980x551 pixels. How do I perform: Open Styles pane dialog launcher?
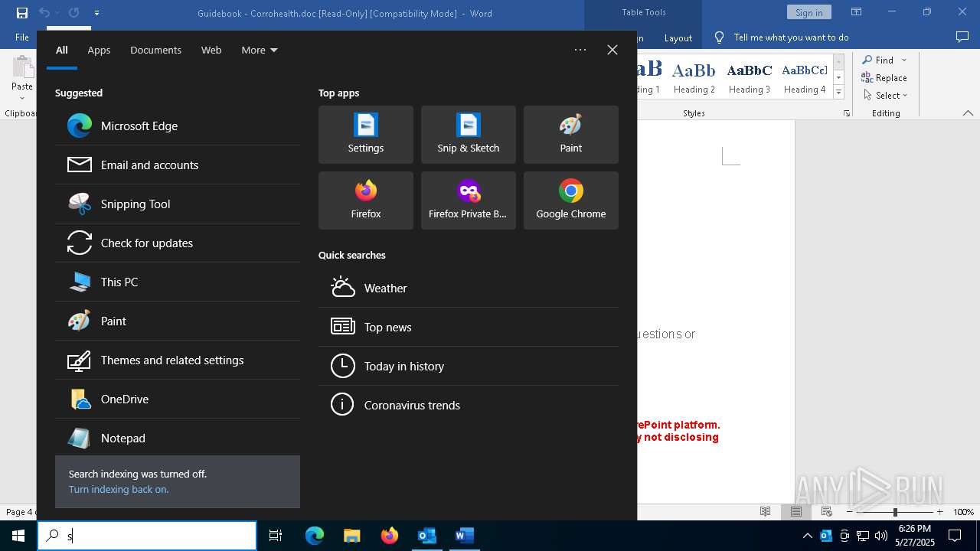pyautogui.click(x=847, y=113)
